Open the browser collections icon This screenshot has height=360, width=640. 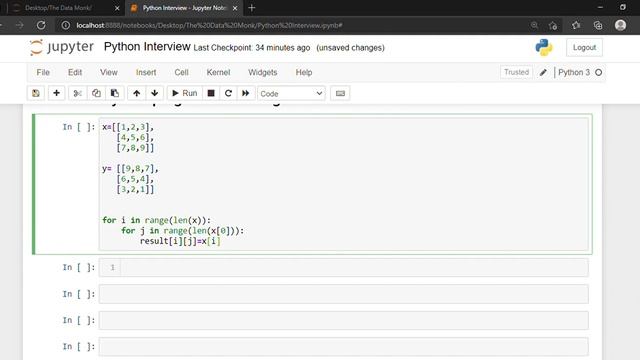point(598,25)
